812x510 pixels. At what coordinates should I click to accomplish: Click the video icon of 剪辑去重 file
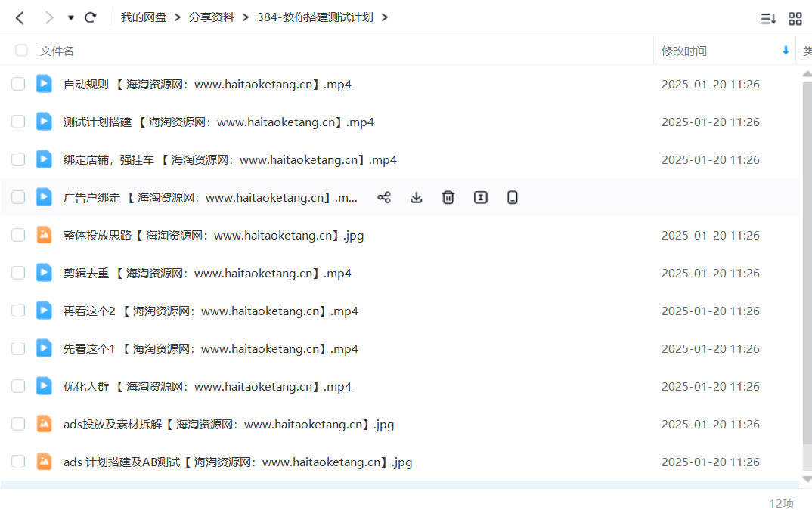point(44,273)
